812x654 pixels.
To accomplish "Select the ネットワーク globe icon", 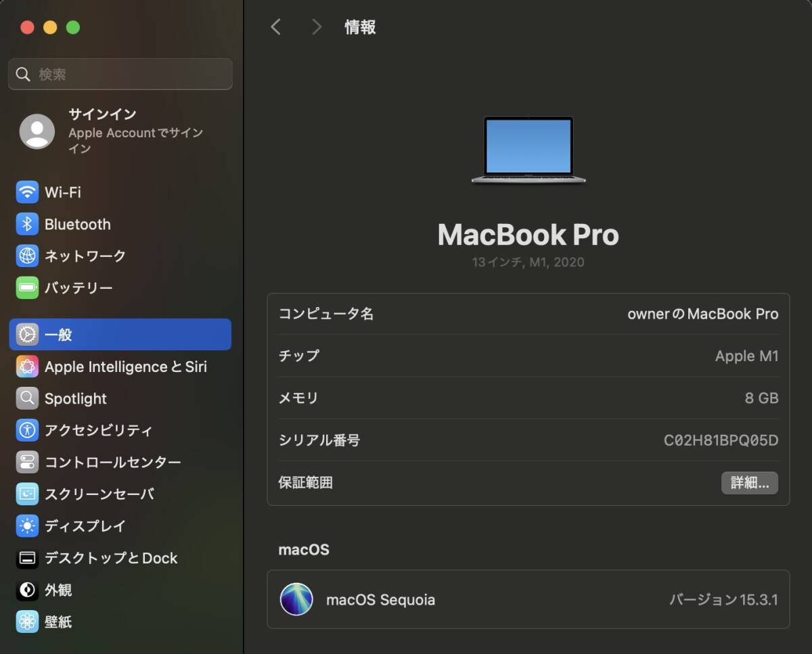I will [27, 256].
